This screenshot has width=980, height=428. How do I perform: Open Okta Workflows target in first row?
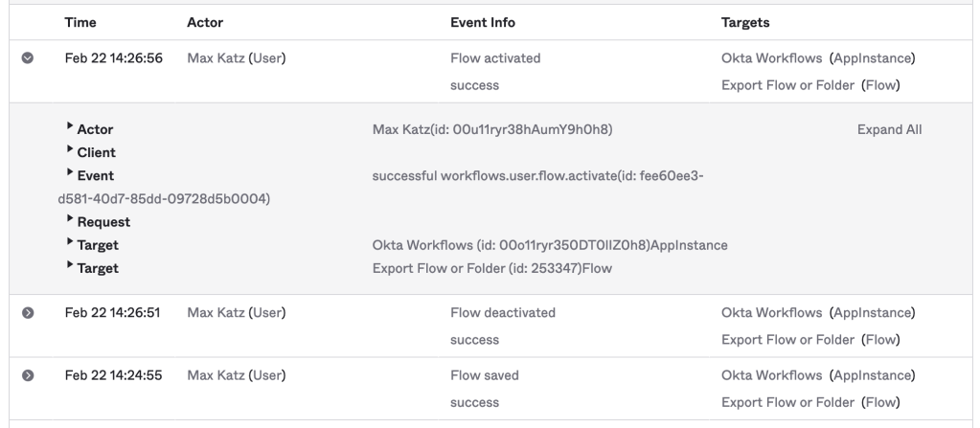[771, 58]
